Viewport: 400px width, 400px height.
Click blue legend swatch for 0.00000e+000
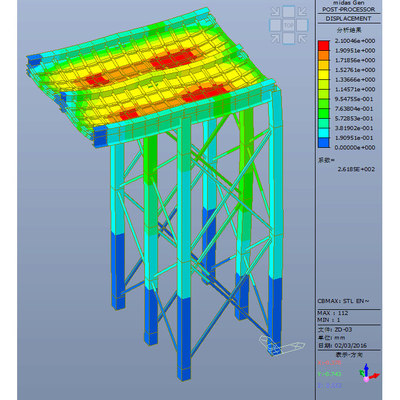point(323,143)
